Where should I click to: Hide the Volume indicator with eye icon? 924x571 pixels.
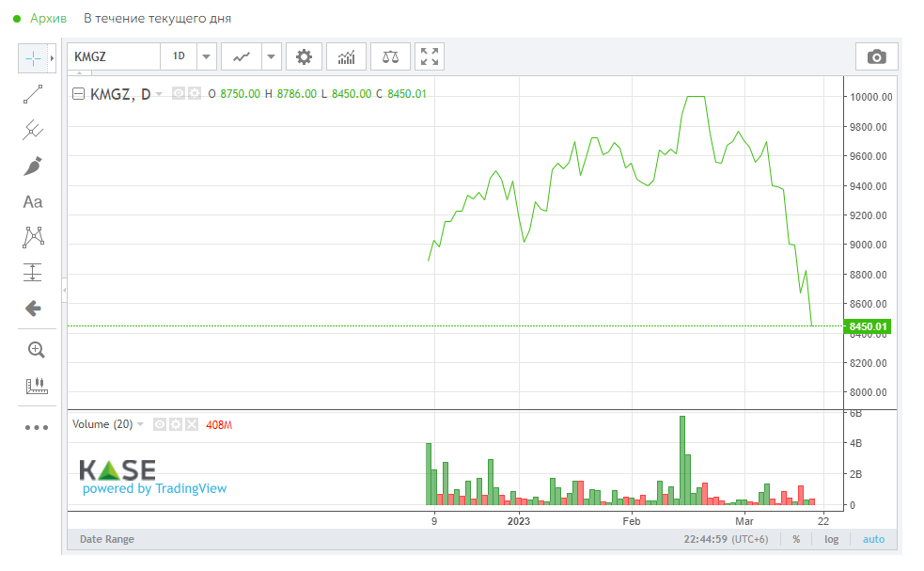(x=160, y=424)
